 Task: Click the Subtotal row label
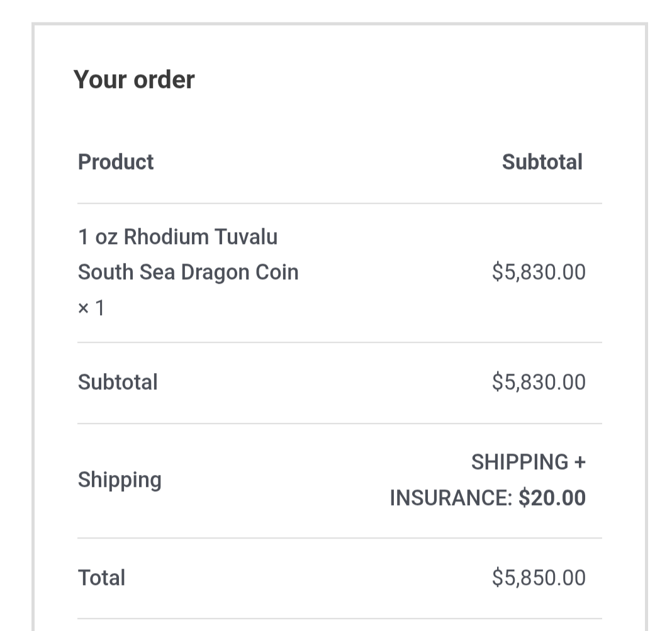click(x=118, y=383)
